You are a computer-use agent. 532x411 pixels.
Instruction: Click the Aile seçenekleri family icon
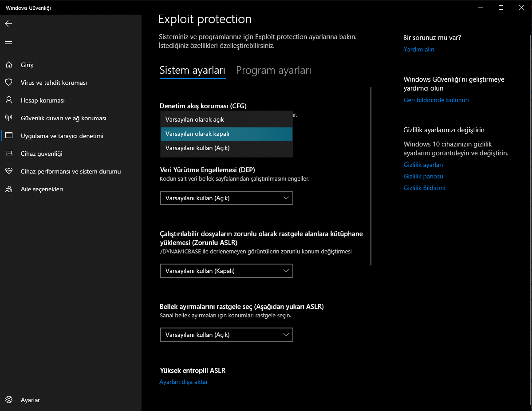point(8,189)
